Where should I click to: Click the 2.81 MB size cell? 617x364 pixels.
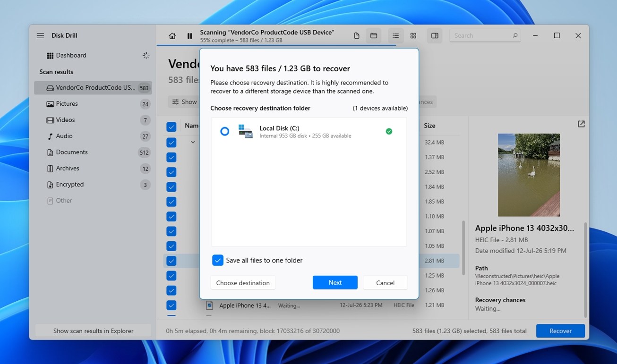tap(434, 261)
